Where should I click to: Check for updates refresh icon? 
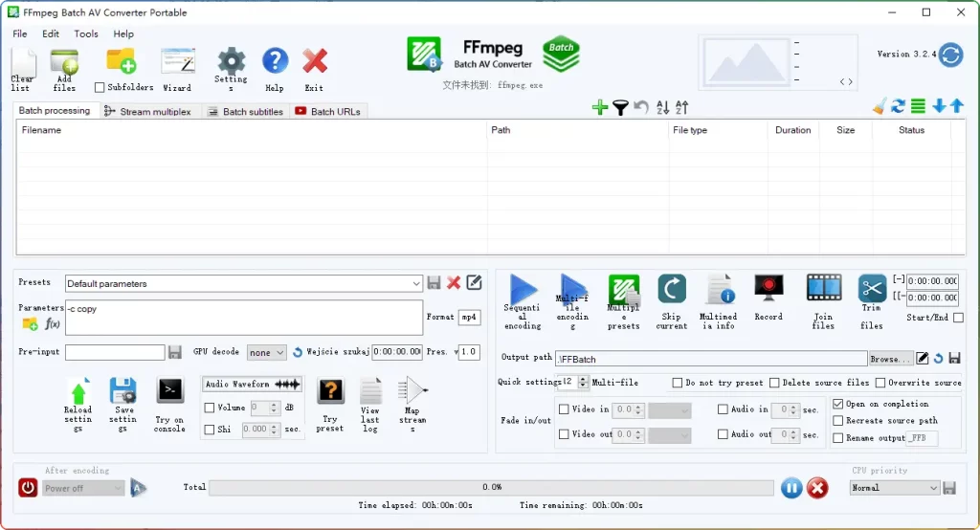click(x=951, y=55)
